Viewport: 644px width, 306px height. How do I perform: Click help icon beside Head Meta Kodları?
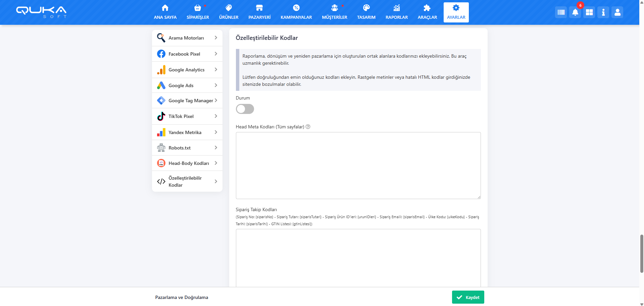pyautogui.click(x=308, y=127)
